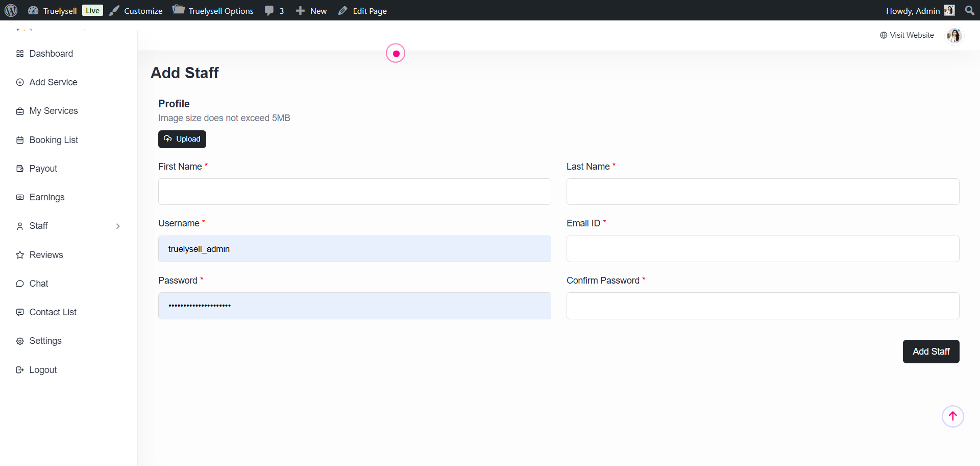Screen dimensions: 980x466
Task: Click the Upload profile image button
Action: pyautogui.click(x=182, y=139)
